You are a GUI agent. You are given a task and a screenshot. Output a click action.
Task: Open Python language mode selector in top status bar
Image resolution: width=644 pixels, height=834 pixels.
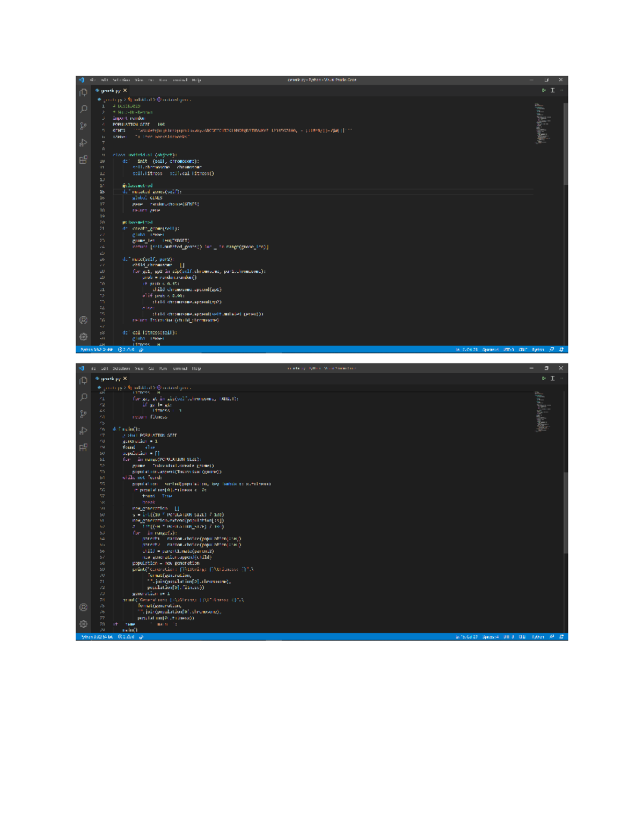538,350
